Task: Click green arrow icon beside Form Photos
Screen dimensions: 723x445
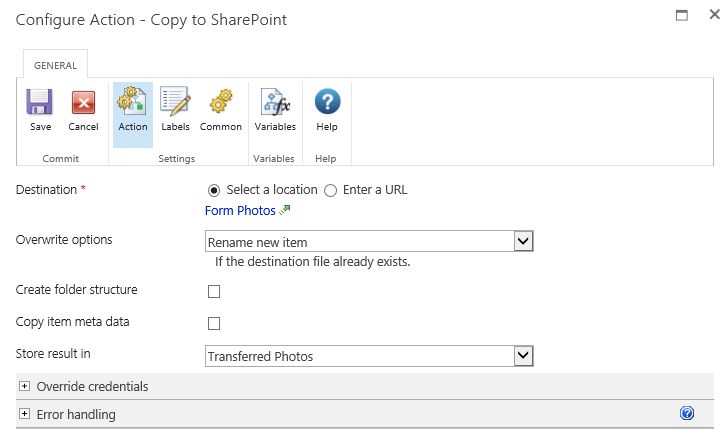Action: tap(285, 210)
